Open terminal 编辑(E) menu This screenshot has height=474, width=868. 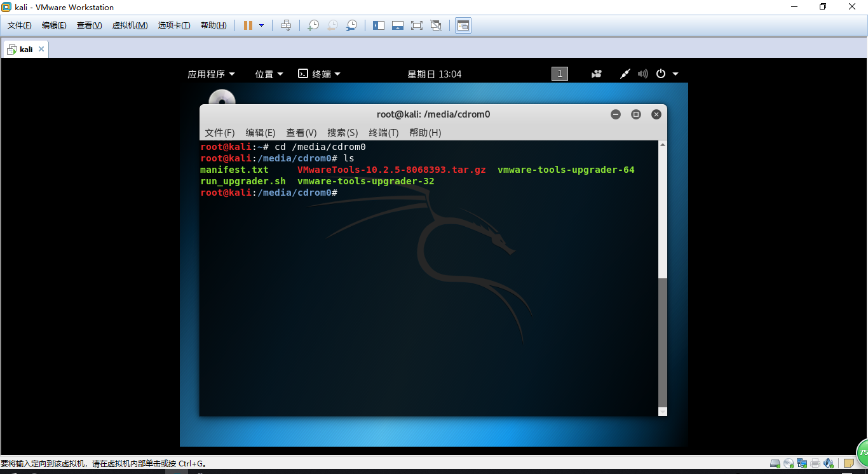point(261,133)
